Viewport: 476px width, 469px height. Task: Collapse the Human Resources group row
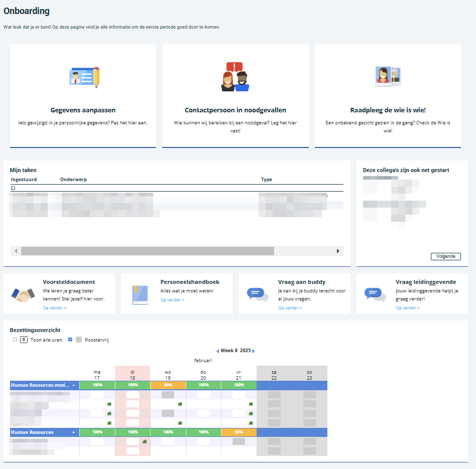pyautogui.click(x=73, y=432)
